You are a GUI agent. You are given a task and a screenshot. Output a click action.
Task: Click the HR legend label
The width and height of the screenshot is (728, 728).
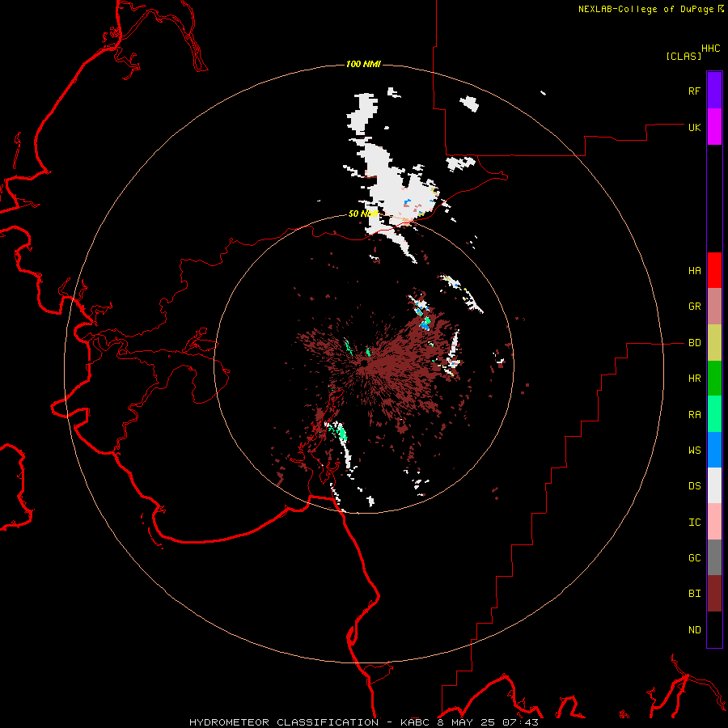[x=694, y=379]
